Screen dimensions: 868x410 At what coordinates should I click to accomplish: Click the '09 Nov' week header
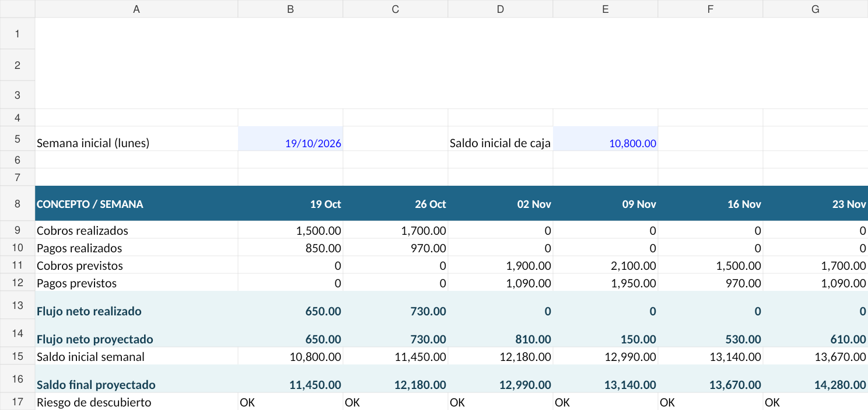(x=605, y=203)
